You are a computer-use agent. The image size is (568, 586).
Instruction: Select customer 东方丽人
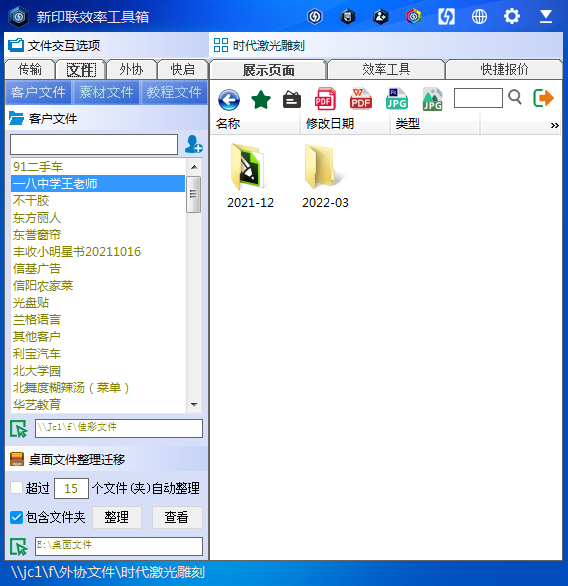coord(98,218)
